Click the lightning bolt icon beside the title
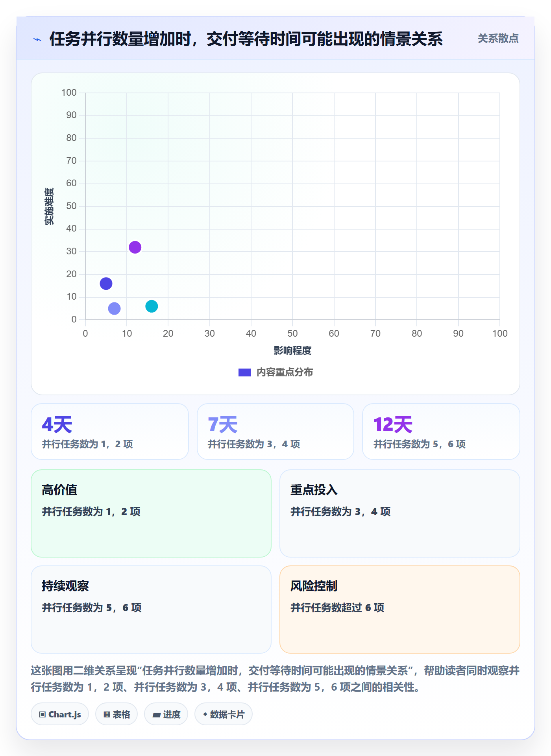This screenshot has height=756, width=551. point(37,39)
